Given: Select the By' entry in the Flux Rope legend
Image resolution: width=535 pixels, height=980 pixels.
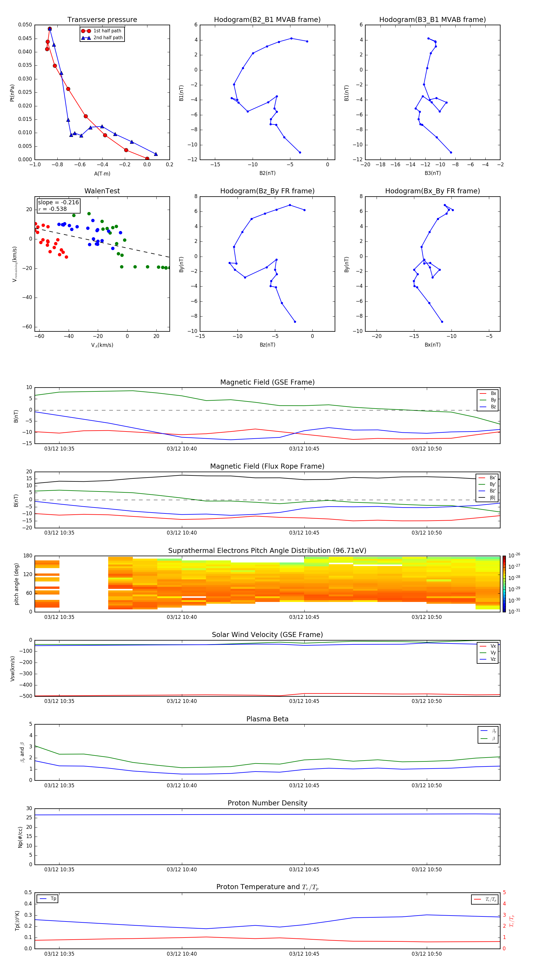Looking at the screenshot, I should (487, 484).
